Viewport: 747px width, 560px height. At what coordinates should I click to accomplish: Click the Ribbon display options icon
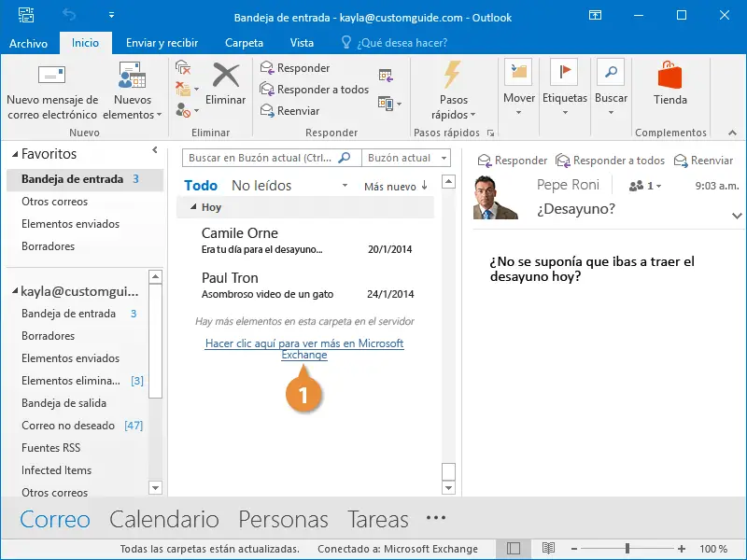(x=595, y=15)
